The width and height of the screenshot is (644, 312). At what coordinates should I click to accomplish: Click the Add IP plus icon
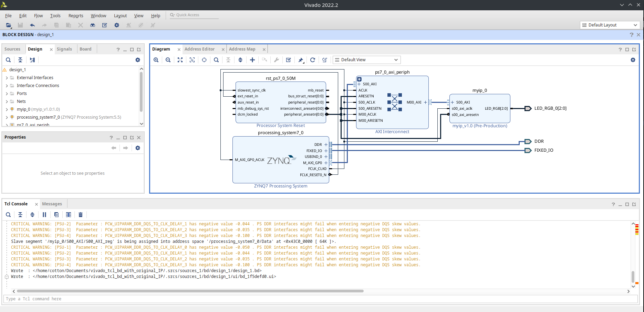[x=252, y=60]
